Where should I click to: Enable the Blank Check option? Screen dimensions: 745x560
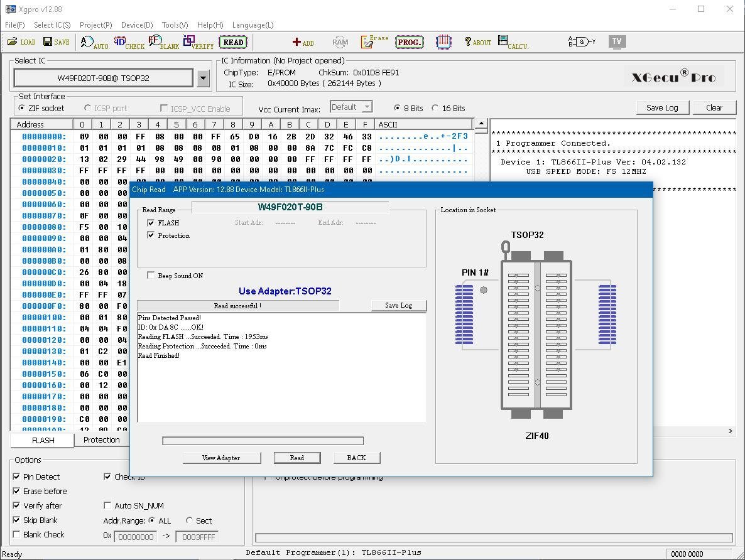[16, 534]
